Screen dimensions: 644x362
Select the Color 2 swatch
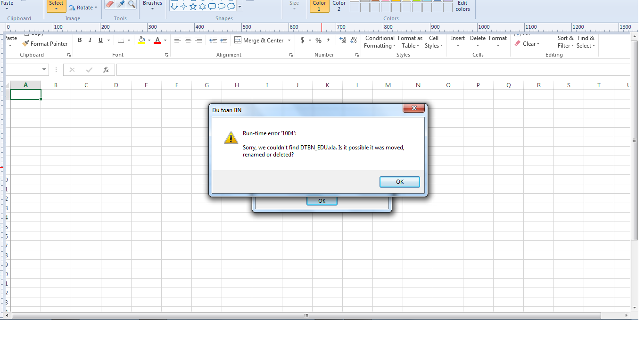click(x=339, y=6)
